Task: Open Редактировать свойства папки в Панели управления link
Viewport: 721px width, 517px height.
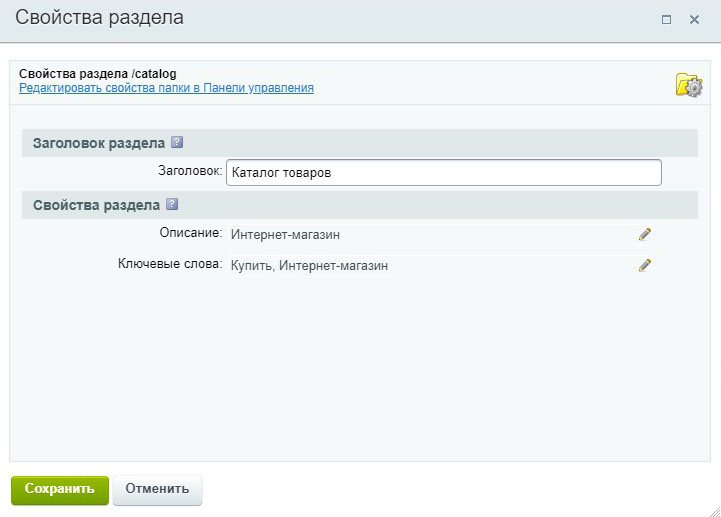Action: (166, 88)
